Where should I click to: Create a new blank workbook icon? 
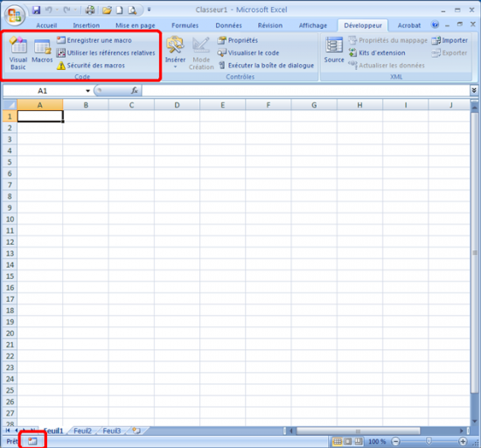119,10
